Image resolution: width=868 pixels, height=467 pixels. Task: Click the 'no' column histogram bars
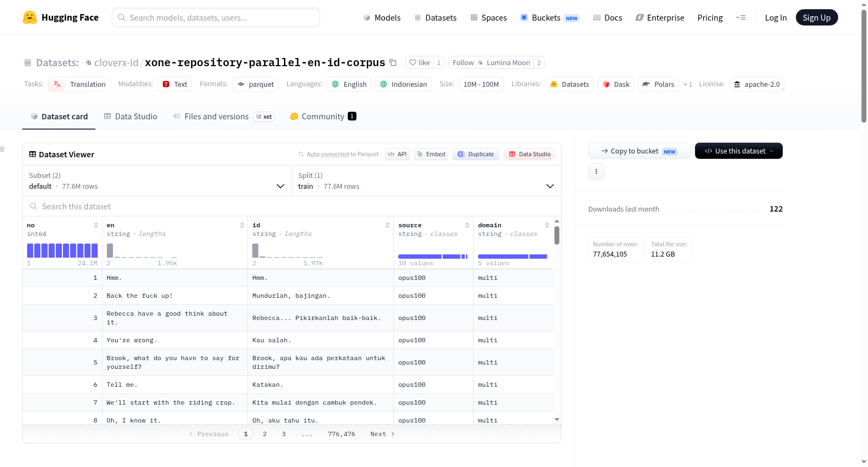62,250
